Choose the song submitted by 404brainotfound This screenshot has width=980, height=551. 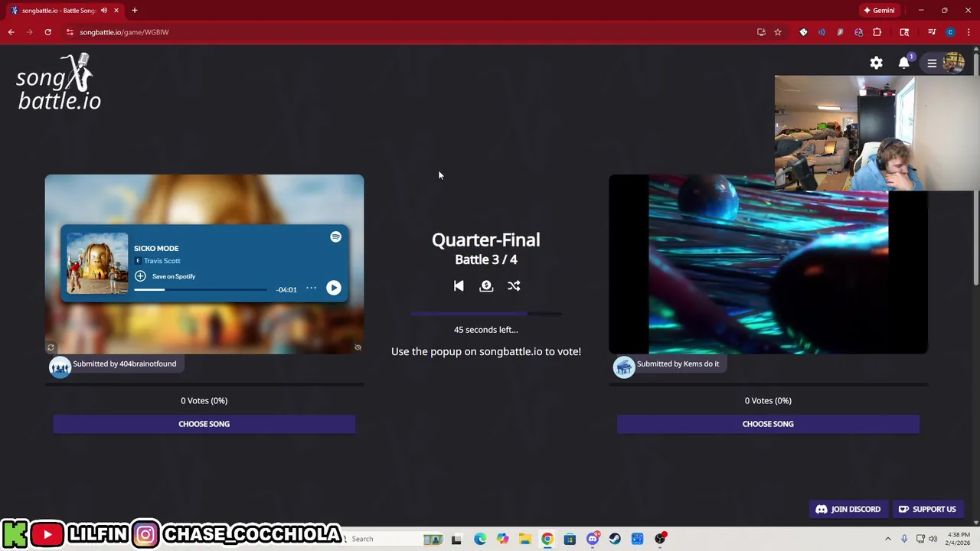coord(204,424)
